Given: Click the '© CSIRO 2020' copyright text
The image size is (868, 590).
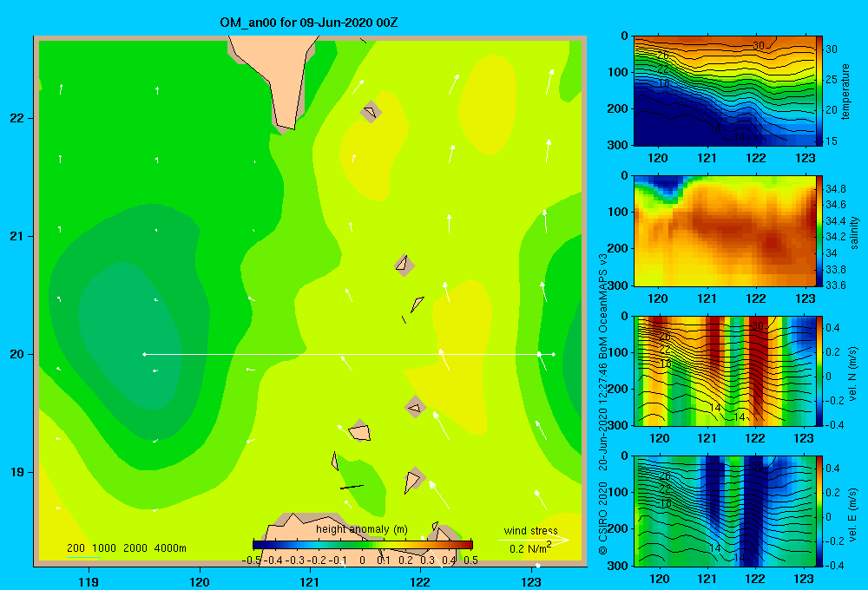Looking at the screenshot, I should [603, 517].
